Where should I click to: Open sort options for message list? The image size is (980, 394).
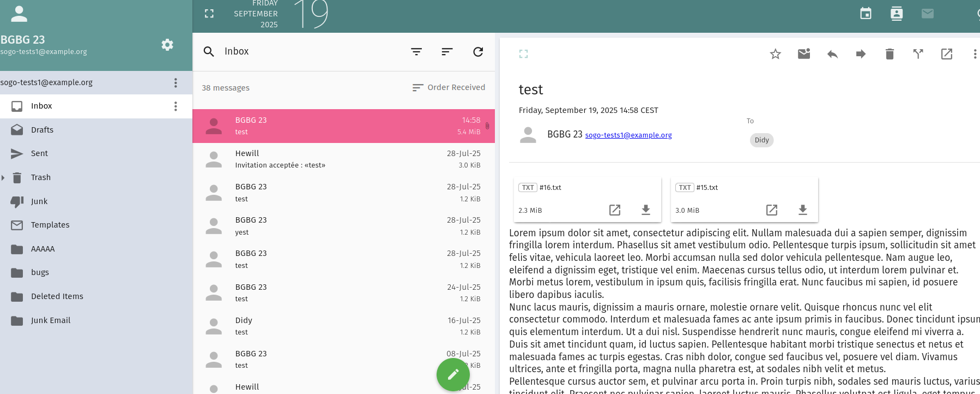[x=447, y=52]
